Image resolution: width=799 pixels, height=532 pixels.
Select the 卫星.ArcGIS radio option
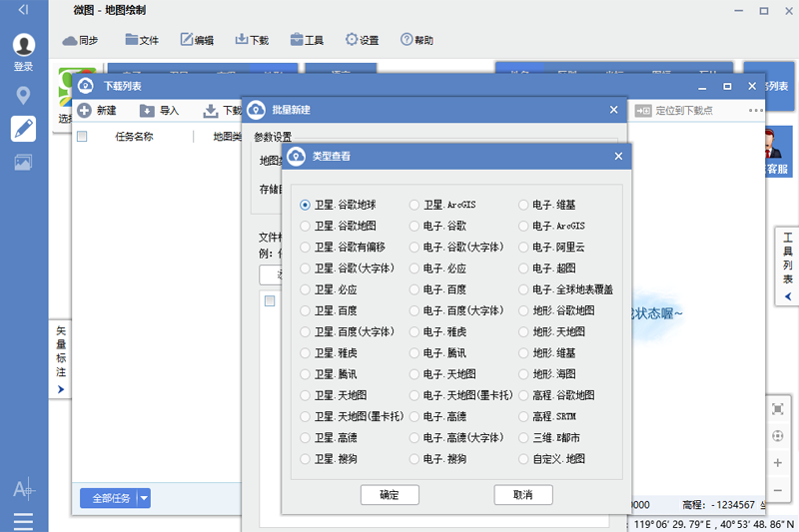(414, 206)
